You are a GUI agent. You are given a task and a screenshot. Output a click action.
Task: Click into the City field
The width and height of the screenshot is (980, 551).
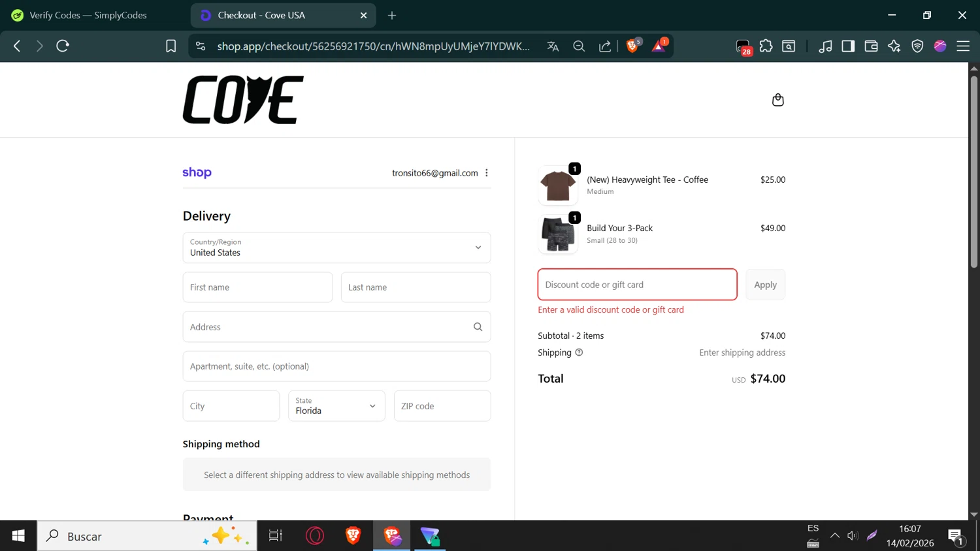pos(231,406)
